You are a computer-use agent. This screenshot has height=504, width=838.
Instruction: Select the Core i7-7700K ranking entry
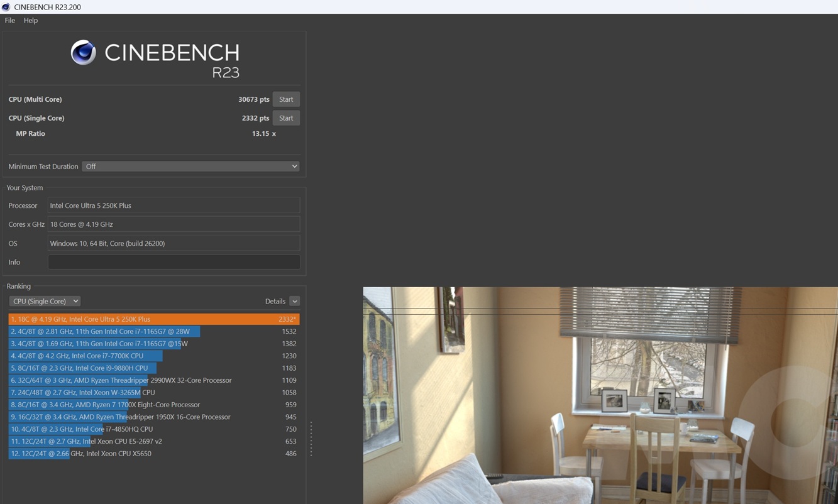coord(153,356)
